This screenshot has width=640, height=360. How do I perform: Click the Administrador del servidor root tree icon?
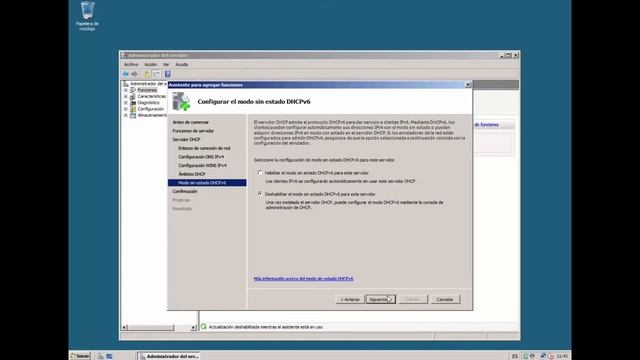[126, 84]
